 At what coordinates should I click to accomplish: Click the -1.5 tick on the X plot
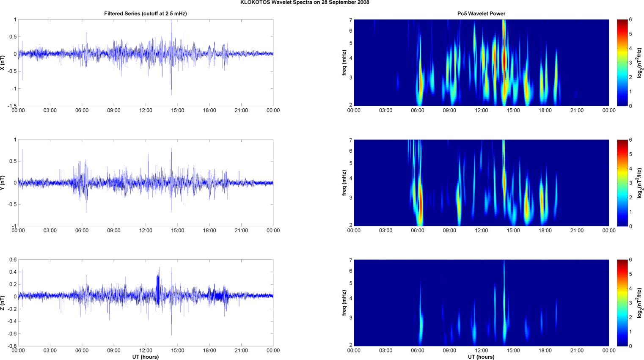coord(12,106)
